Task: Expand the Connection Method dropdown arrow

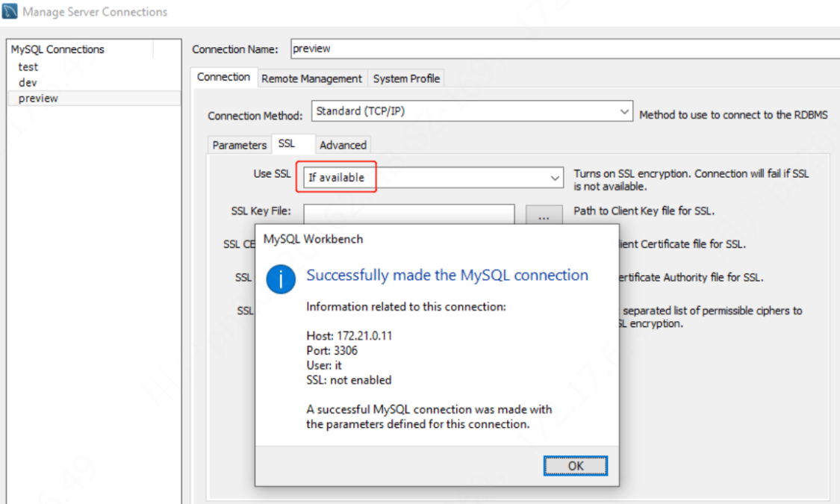Action: [624, 111]
